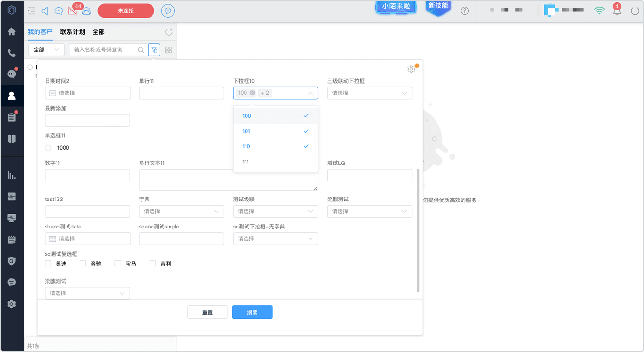Select the 1000 radio button

pos(48,148)
